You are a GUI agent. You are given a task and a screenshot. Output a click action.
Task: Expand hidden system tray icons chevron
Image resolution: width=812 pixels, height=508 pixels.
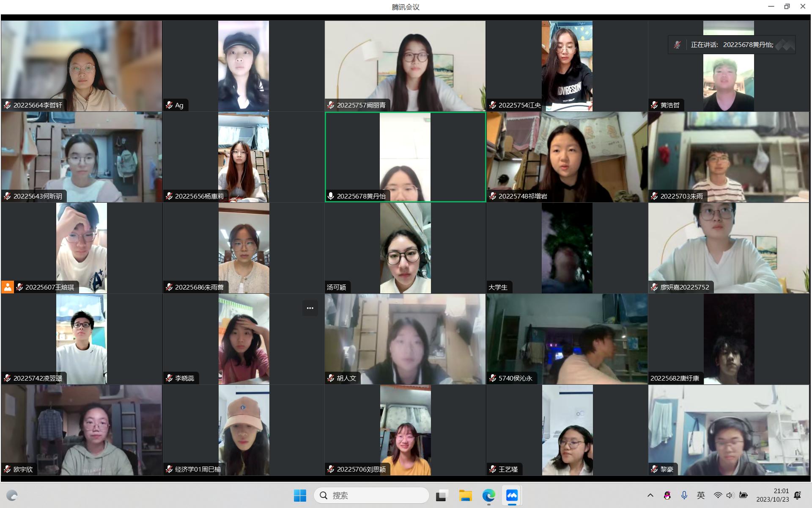coord(650,495)
